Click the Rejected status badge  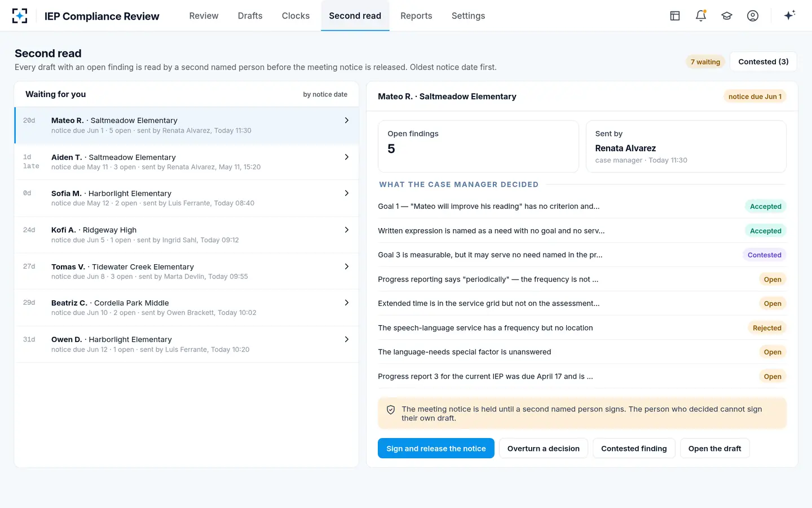(767, 328)
